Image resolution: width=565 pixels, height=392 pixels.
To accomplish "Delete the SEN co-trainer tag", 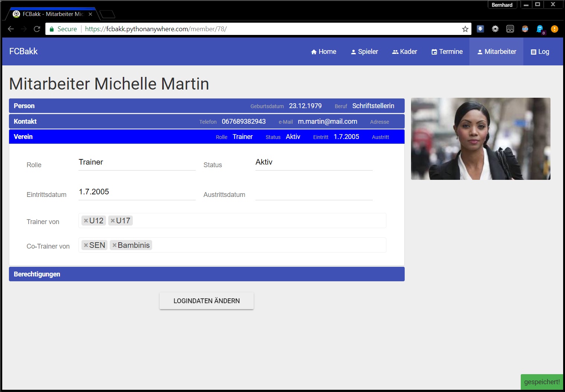I will coord(86,245).
